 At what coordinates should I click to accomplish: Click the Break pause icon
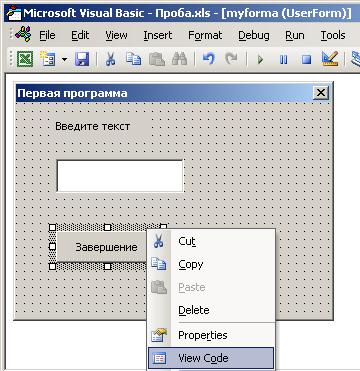(284, 60)
